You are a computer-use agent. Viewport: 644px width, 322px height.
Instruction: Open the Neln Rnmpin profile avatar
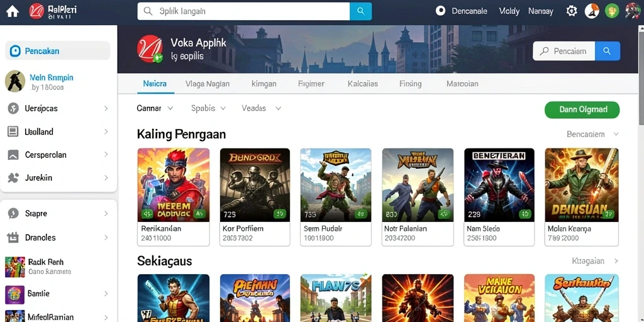(15, 81)
